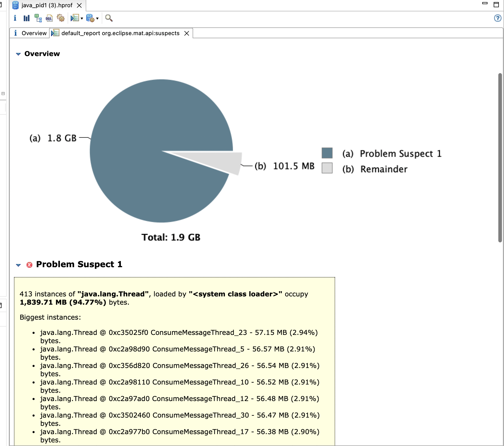Click the ConsumeMessageThread_17 instance entry
This screenshot has height=446, width=504.
pyautogui.click(x=180, y=436)
